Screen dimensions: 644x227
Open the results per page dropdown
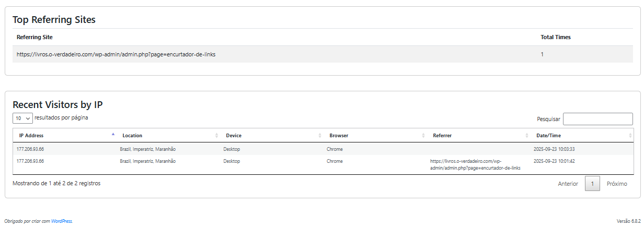(x=22, y=118)
